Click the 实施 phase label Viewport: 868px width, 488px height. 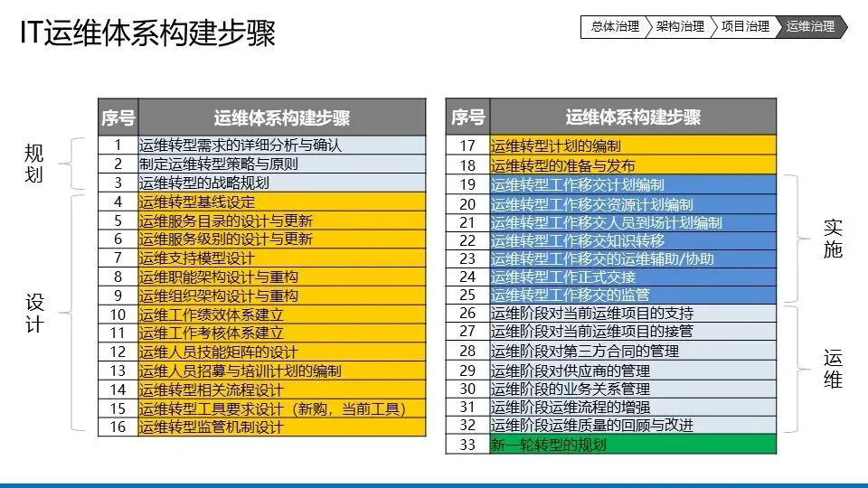tap(833, 239)
